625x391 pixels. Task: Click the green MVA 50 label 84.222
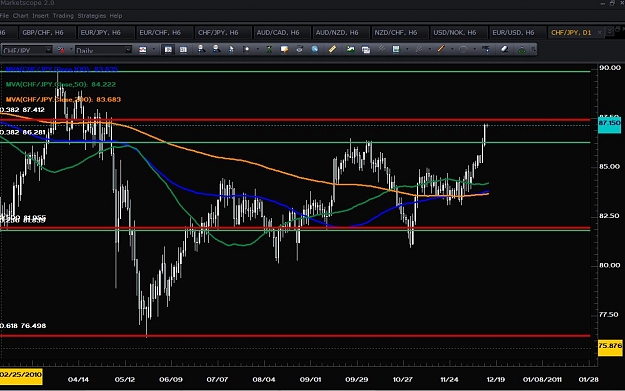61,84
